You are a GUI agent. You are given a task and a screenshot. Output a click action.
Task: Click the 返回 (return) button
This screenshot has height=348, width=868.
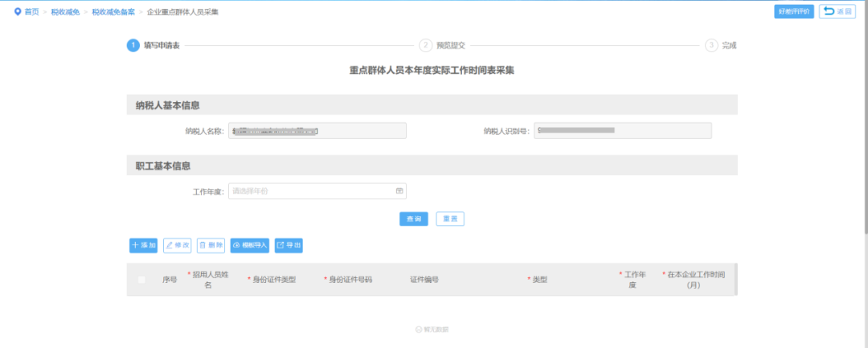[x=837, y=11]
